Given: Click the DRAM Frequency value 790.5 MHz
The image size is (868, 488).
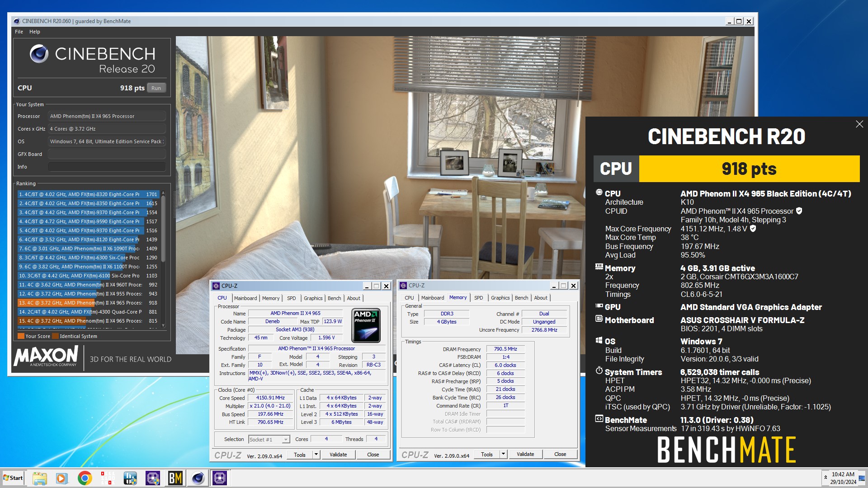Looking at the screenshot, I should (x=505, y=349).
